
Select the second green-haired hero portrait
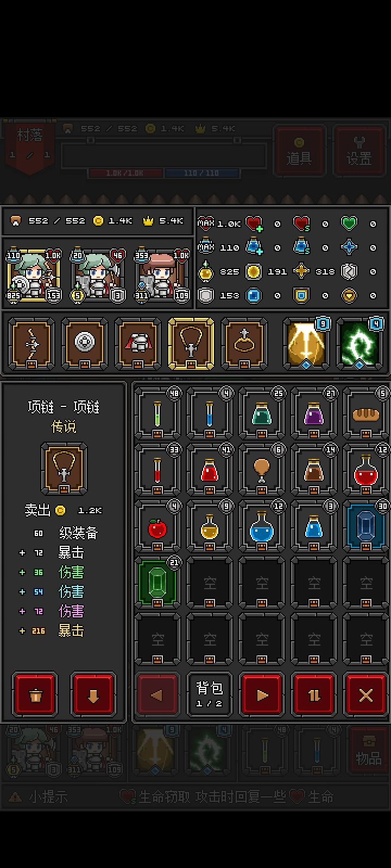click(98, 275)
